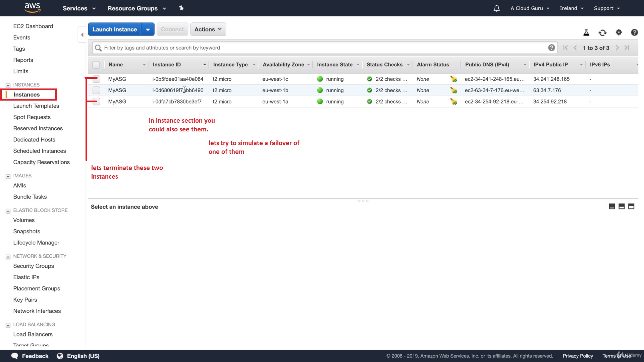Screen dimensions: 644x362
Task: Click alarm icon for first MyASG instance
Action: [x=453, y=79]
